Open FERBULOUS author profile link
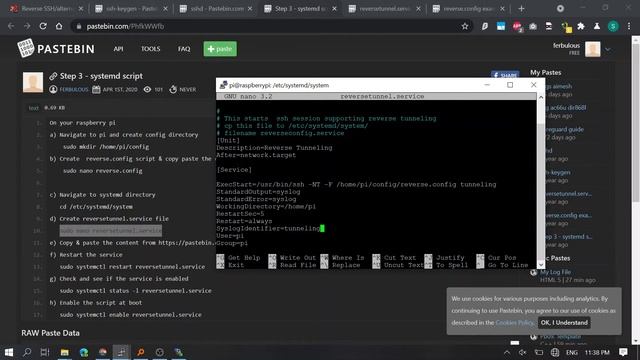 tap(74, 89)
